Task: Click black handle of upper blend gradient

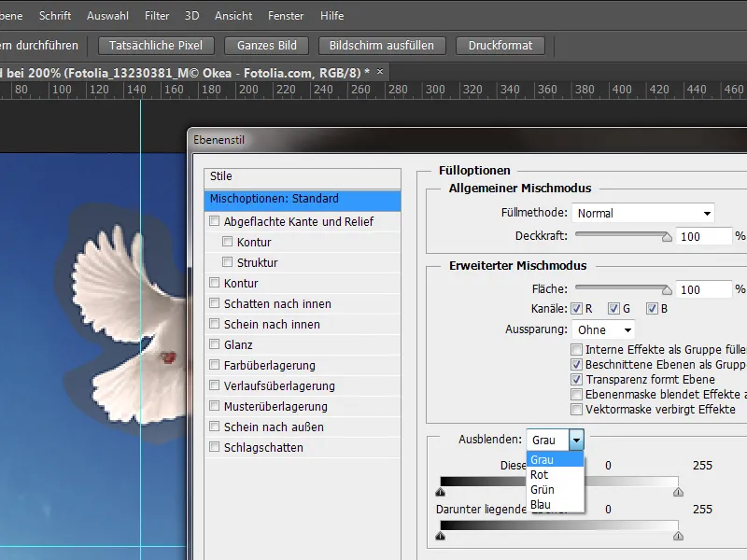Action: pos(440,492)
